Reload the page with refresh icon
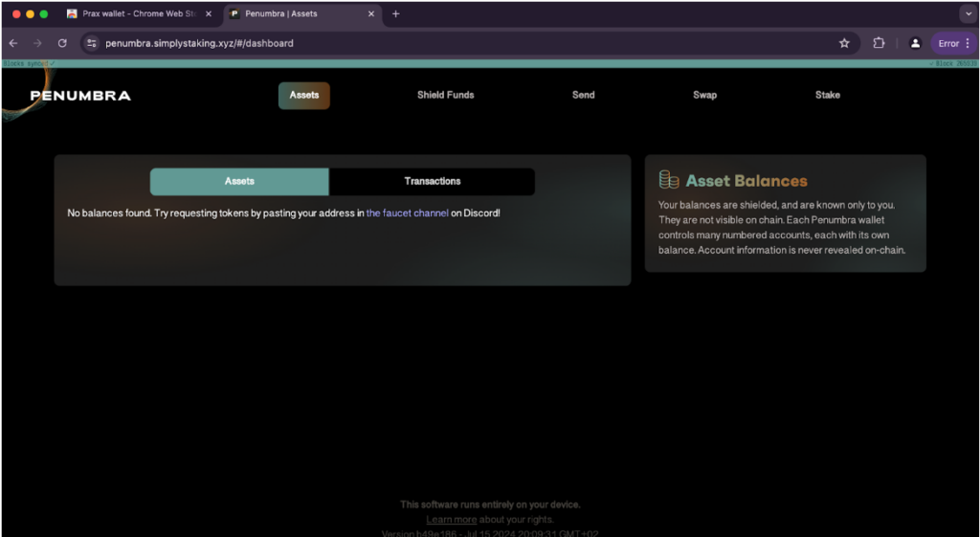Image resolution: width=980 pixels, height=537 pixels. tap(62, 43)
